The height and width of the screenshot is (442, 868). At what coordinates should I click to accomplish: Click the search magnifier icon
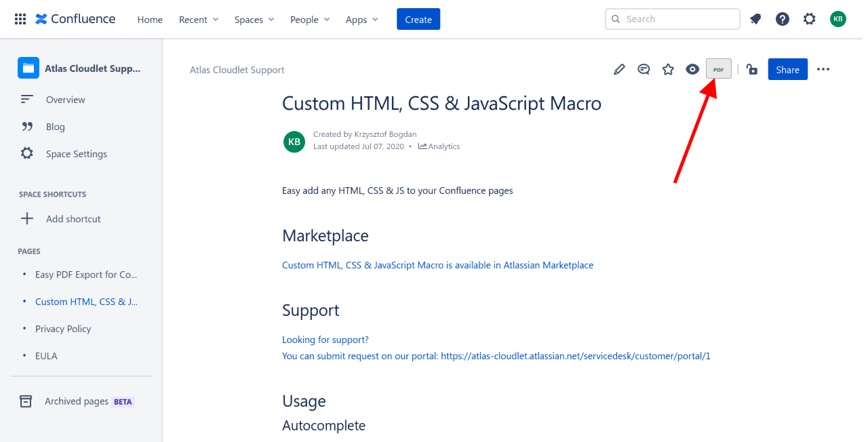coord(616,19)
